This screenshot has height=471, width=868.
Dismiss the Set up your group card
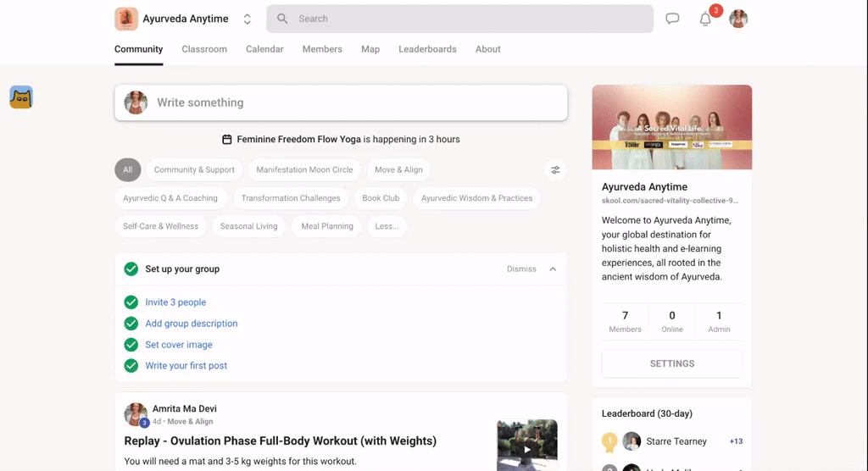521,269
